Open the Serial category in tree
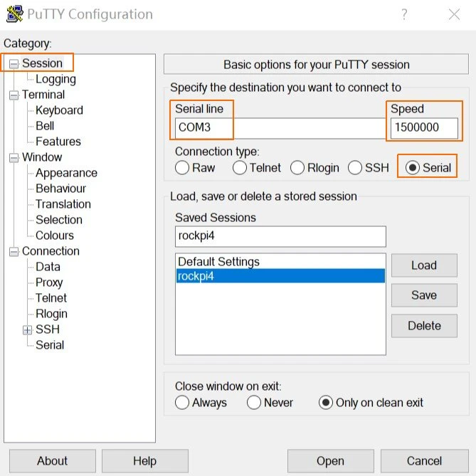The image size is (476, 476). click(x=50, y=345)
